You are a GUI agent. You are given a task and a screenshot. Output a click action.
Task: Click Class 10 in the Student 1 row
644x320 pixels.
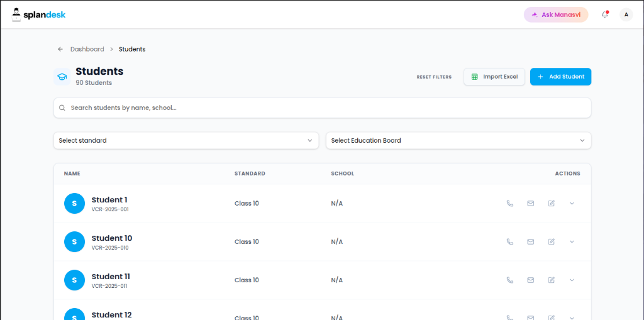pos(247,203)
